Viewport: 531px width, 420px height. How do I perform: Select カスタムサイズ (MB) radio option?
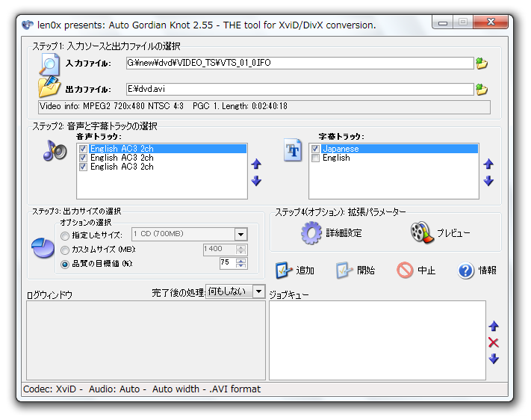[65, 250]
